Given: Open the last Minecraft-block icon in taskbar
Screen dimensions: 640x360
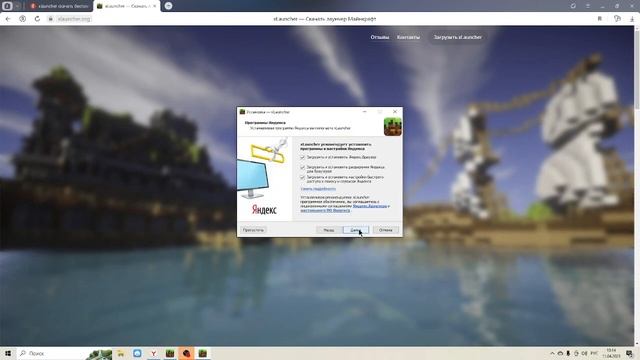Looking at the screenshot, I should tap(202, 353).
